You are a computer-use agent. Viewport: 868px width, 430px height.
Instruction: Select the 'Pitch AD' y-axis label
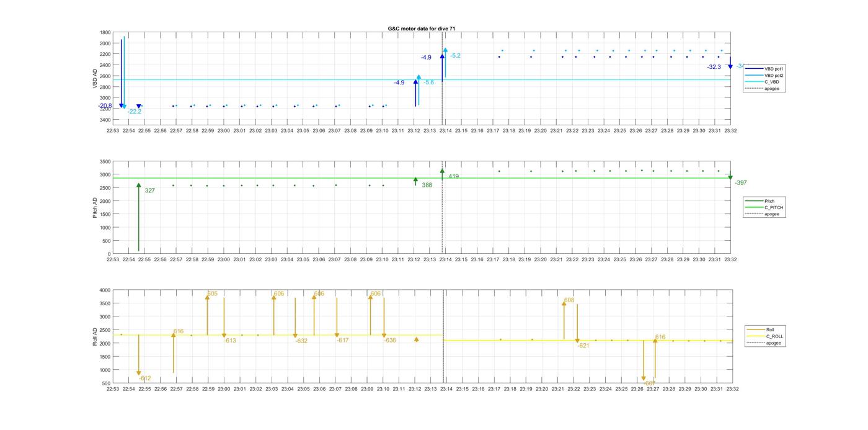coord(95,207)
